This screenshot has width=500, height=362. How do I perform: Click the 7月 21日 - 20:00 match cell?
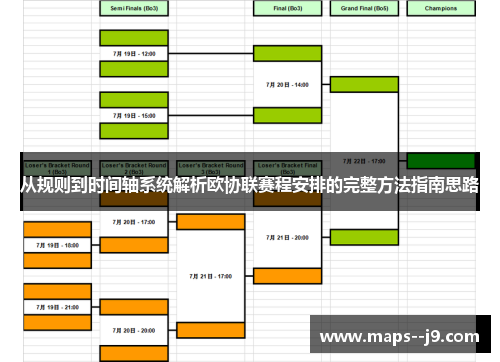[x=287, y=238]
